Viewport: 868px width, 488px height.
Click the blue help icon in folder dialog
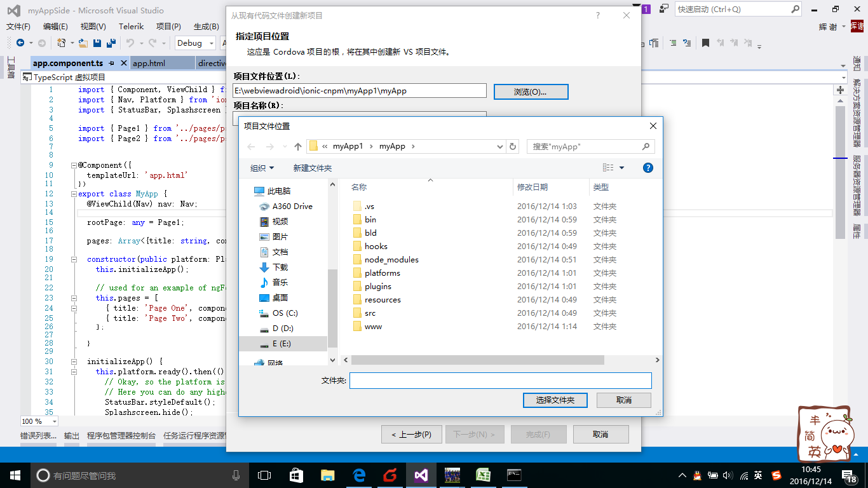click(648, 168)
